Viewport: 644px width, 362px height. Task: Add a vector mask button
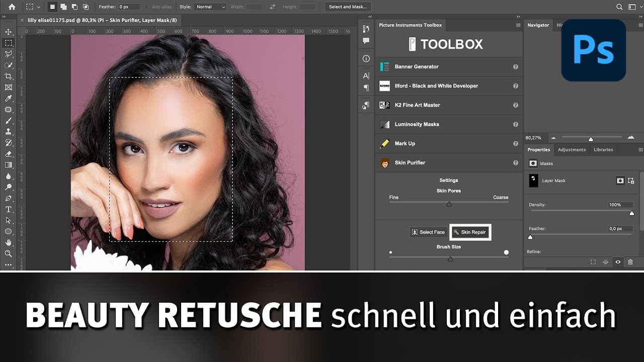(x=631, y=180)
